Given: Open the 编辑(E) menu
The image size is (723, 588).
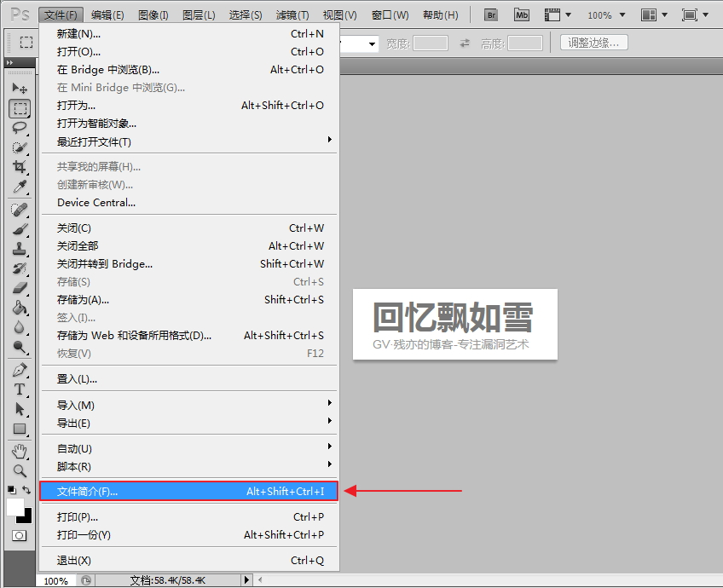Looking at the screenshot, I should [x=107, y=15].
